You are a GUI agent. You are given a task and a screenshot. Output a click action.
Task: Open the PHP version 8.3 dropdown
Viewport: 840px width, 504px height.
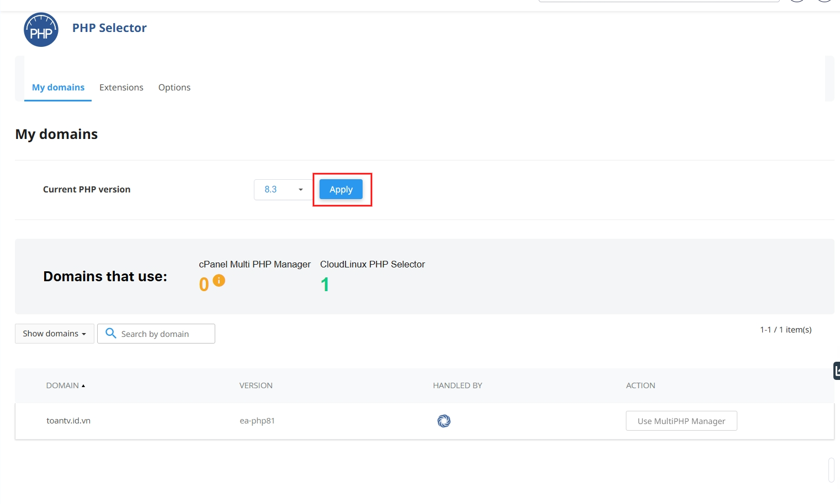[x=284, y=190]
